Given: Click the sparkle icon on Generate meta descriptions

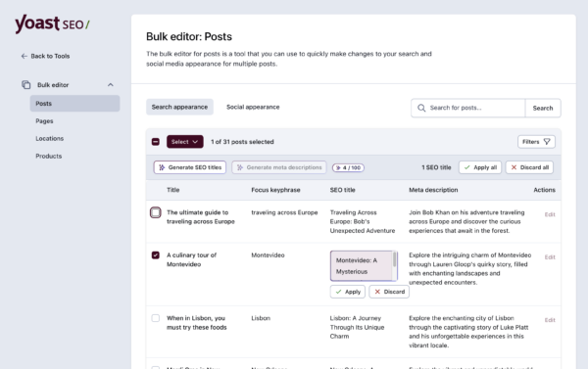Looking at the screenshot, I should (x=240, y=167).
